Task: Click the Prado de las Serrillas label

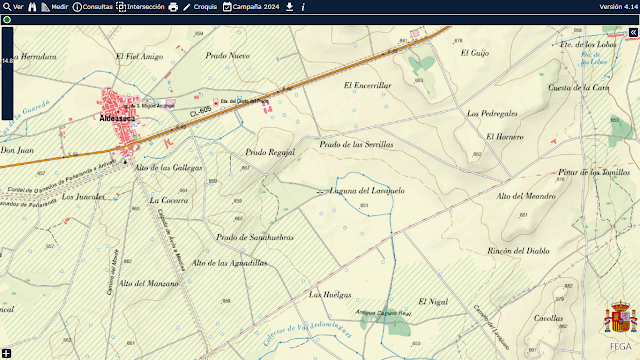Action: [356, 144]
